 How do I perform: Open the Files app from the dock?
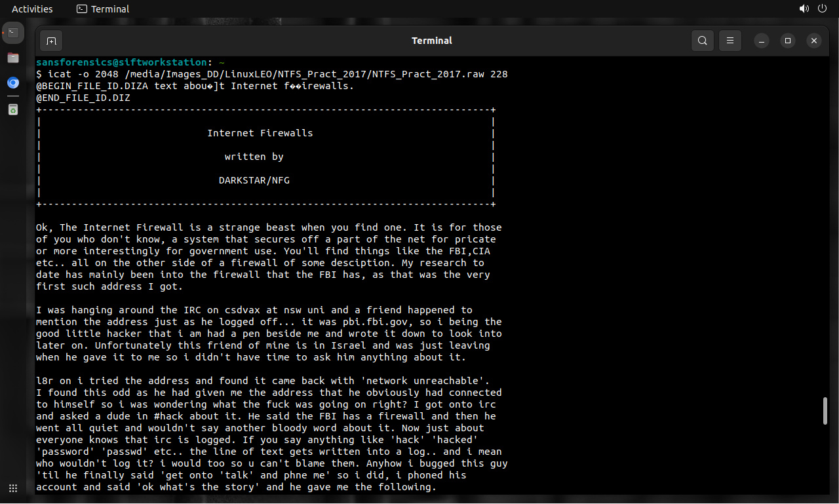pyautogui.click(x=13, y=58)
